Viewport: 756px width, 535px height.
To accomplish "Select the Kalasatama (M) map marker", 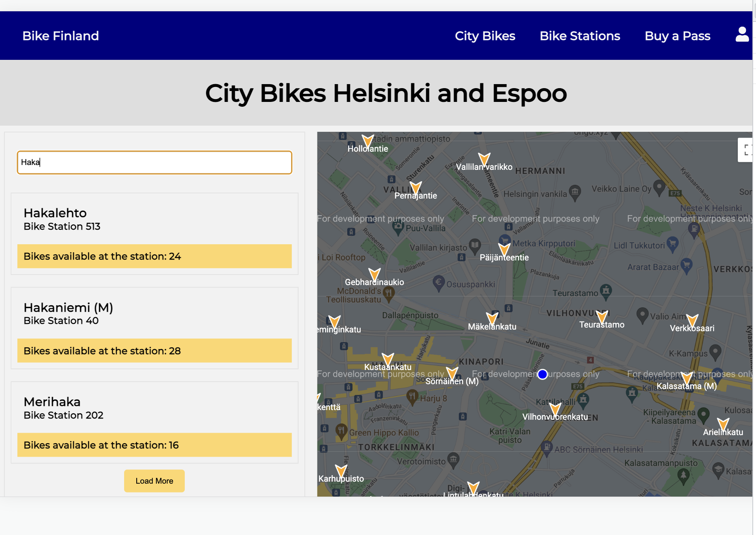I will click(687, 377).
